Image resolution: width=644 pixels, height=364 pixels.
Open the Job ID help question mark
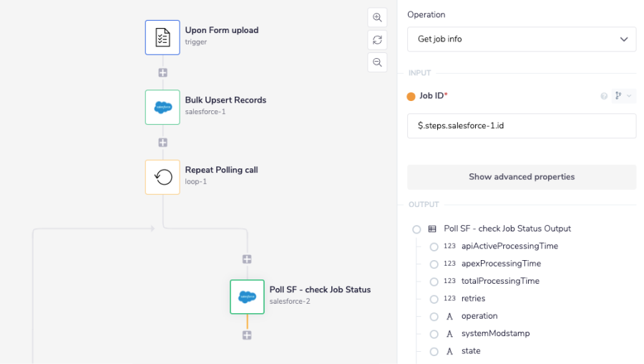click(x=604, y=96)
